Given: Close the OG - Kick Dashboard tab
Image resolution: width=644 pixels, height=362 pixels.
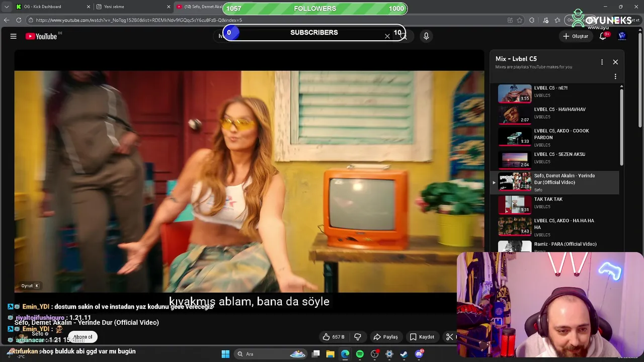Looking at the screenshot, I should click(x=89, y=7).
